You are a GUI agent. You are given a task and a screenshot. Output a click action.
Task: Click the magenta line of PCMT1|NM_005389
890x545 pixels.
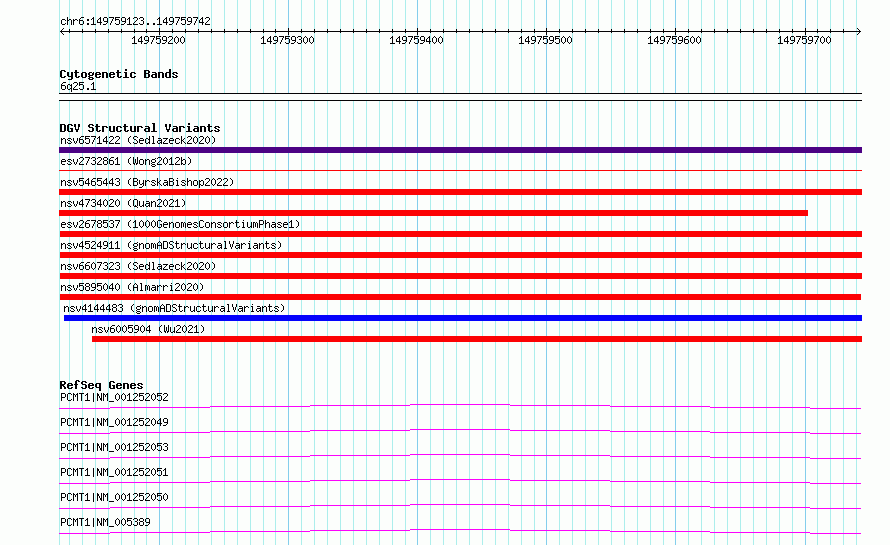(x=460, y=531)
